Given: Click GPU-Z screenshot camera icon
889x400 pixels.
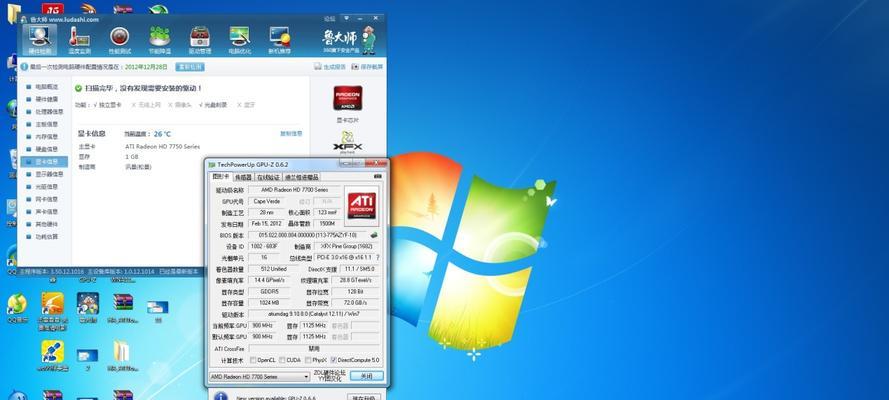Looking at the screenshot, I should 378,176.
